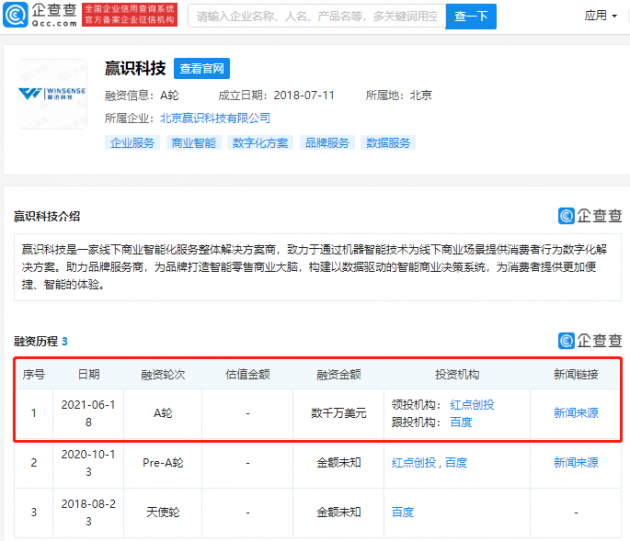Click the Qcc.com logo icon
This screenshot has height=541, width=630.
15,14
